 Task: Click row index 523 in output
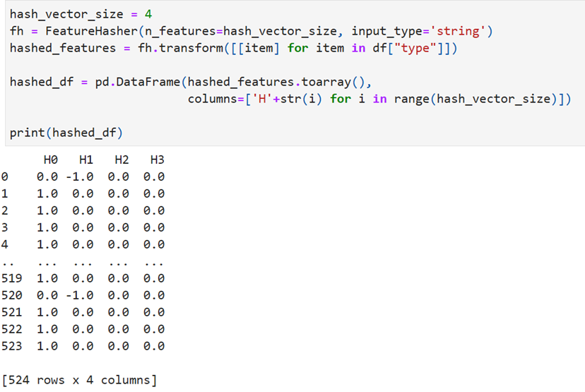point(11,346)
